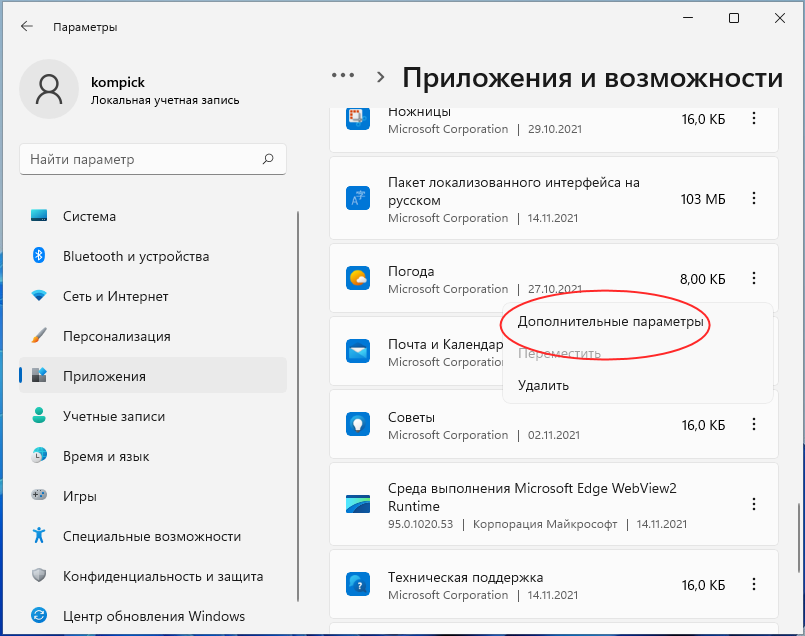Click the Техническая поддержка help icon
The width and height of the screenshot is (805, 636).
[x=358, y=584]
